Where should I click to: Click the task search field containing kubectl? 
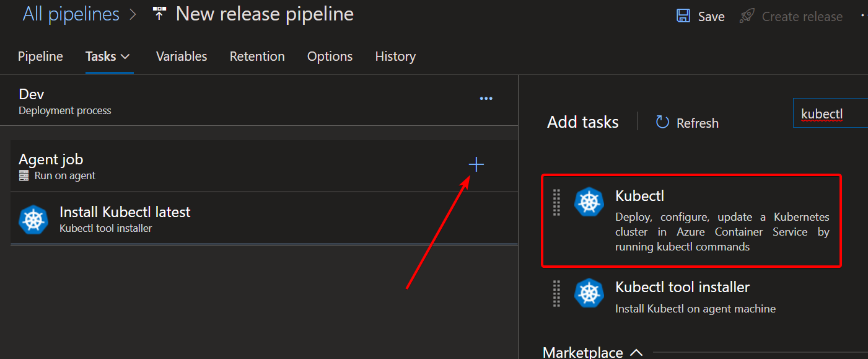pyautogui.click(x=830, y=113)
